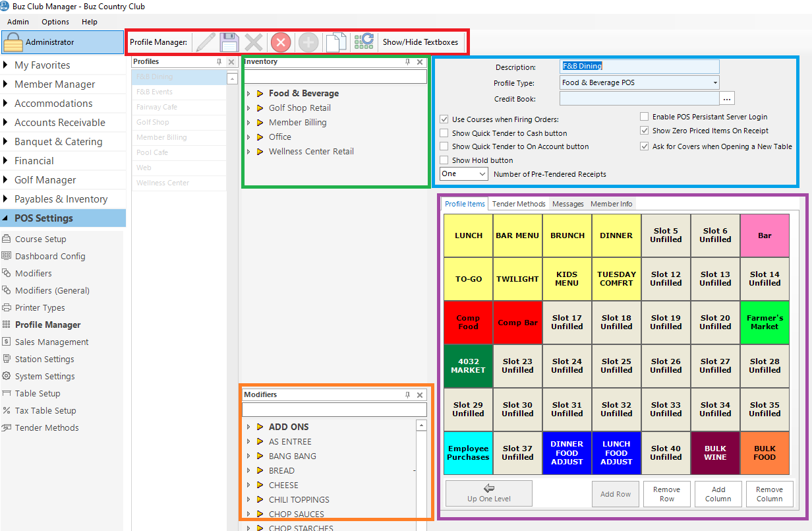The image size is (812, 531).
Task: Open the Profile Type dropdown
Action: (x=715, y=83)
